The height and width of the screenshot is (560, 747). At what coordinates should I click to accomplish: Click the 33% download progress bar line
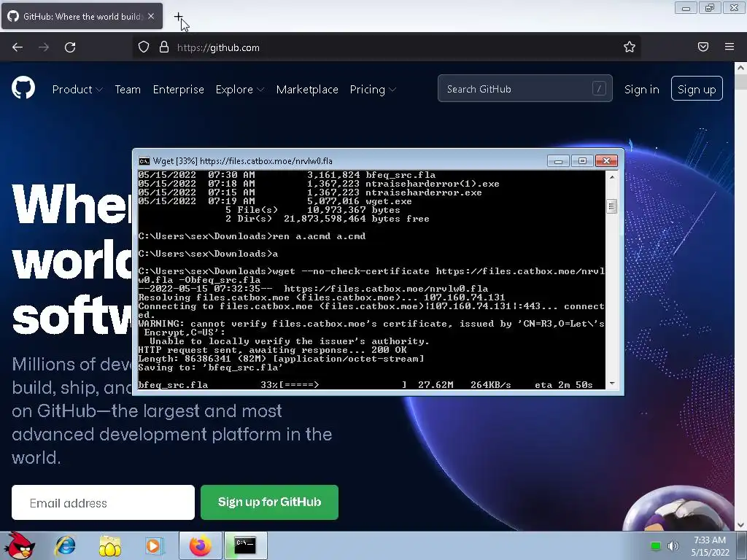click(365, 385)
